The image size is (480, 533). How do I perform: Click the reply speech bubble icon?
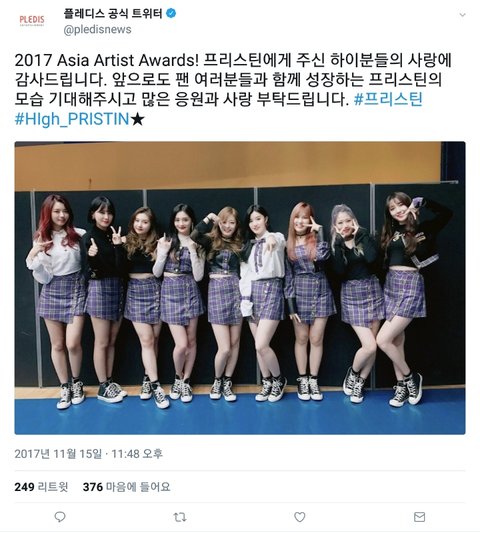(60, 517)
